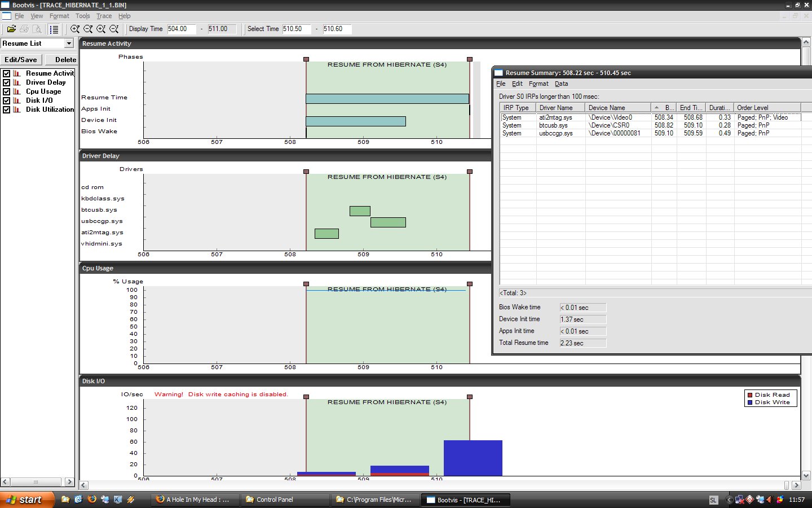
Task: Open Internet Explorer from quick launch
Action: [x=78, y=500]
